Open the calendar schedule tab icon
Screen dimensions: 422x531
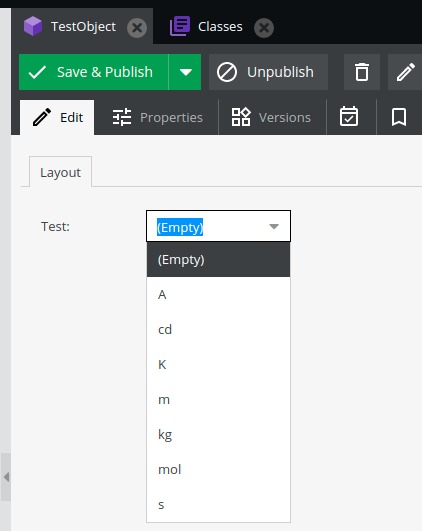click(349, 117)
